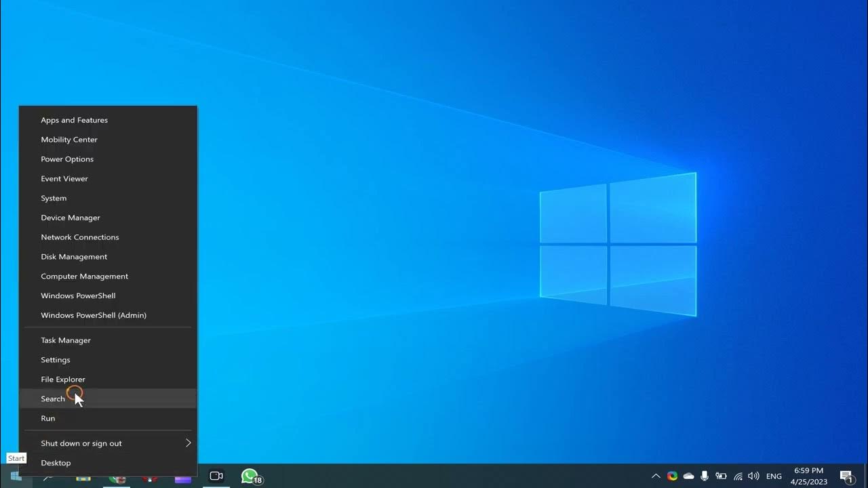Image resolution: width=868 pixels, height=488 pixels.
Task: Click the colorful circular tray app icon
Action: click(672, 476)
